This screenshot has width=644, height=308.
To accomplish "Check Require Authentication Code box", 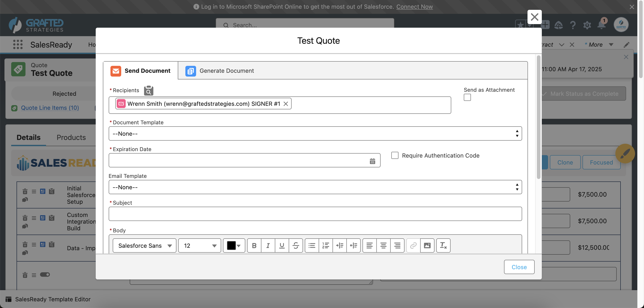I will [395, 156].
